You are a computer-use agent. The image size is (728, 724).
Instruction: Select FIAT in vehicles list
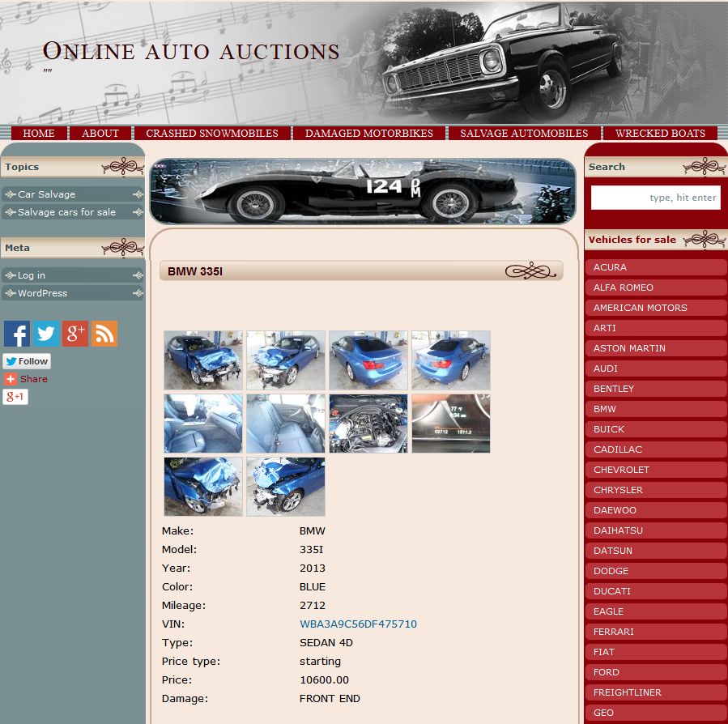pos(656,652)
